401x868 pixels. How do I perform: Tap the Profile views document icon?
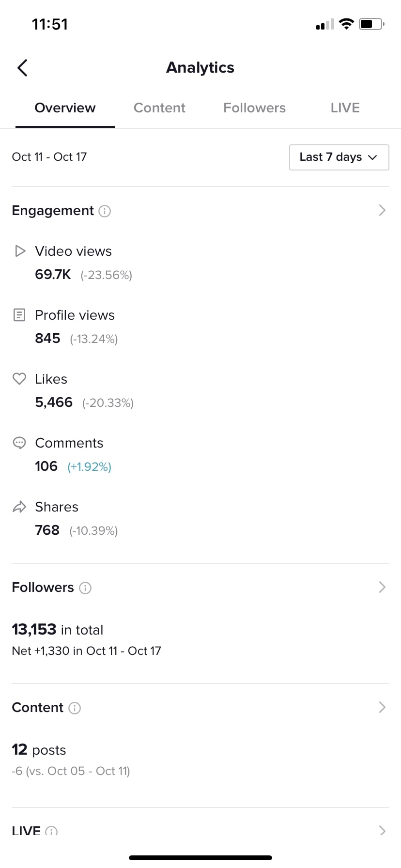pyautogui.click(x=19, y=315)
